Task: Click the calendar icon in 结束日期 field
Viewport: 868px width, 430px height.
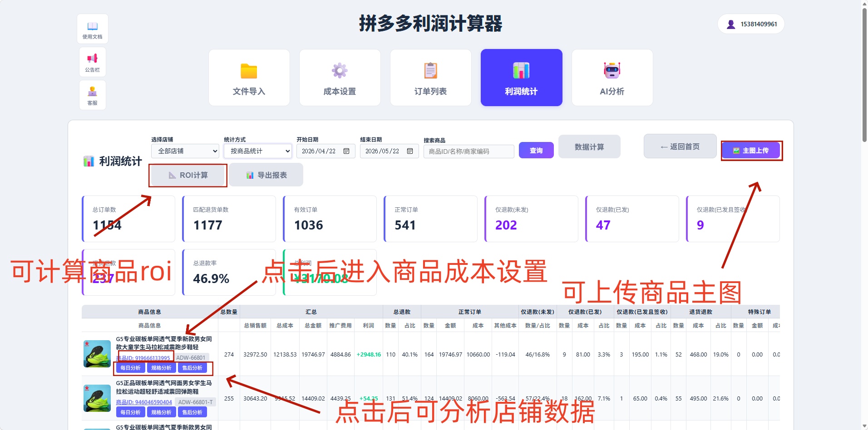Action: tap(410, 151)
